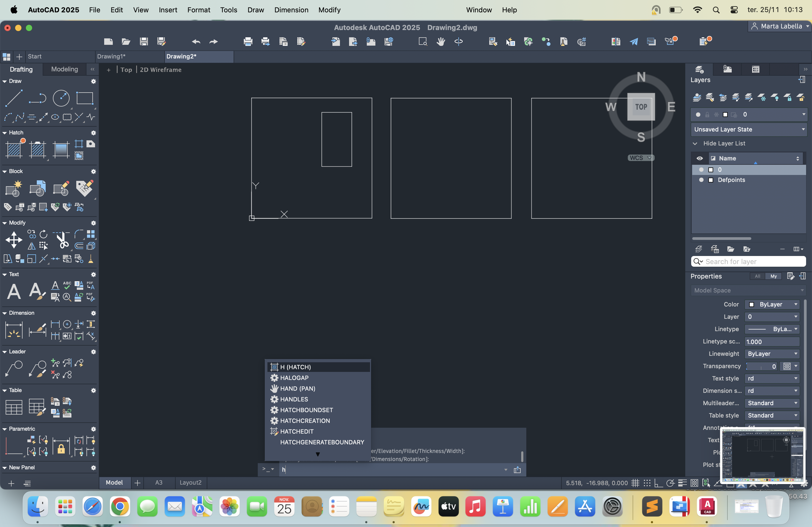Click the Trim scissors icon
812x527 pixels.
(62, 240)
